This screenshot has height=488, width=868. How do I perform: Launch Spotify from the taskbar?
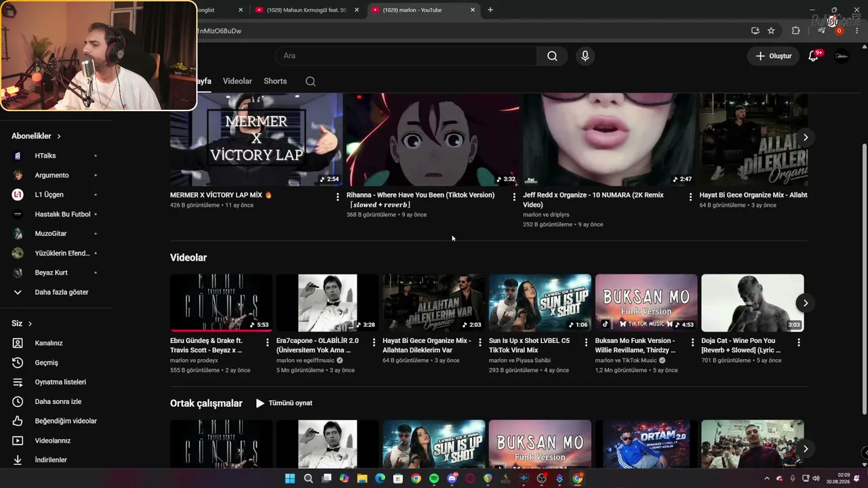434,479
